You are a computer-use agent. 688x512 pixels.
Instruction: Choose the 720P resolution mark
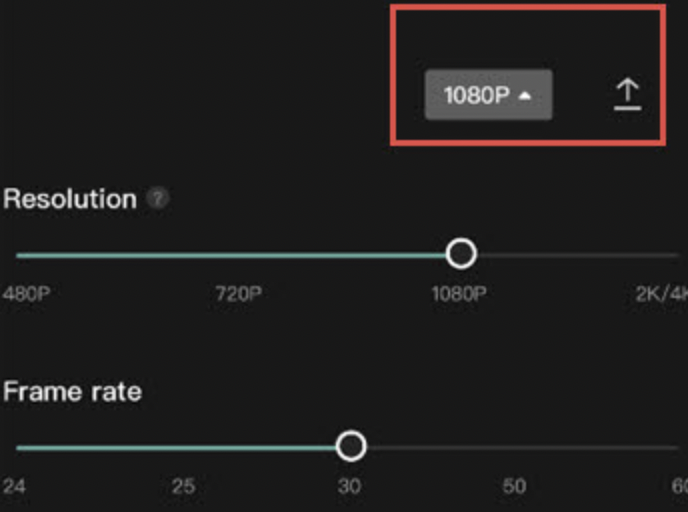pyautogui.click(x=238, y=294)
